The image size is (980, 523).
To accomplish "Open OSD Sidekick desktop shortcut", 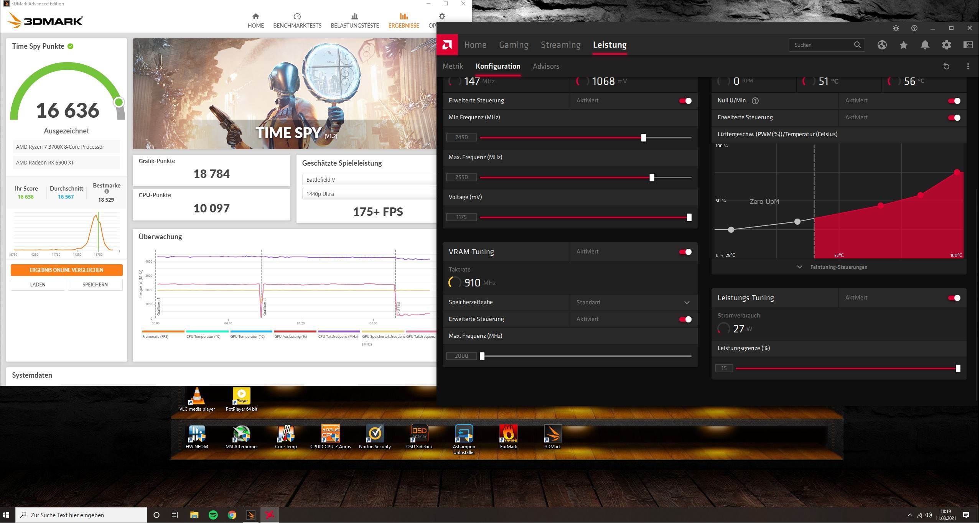I will point(419,437).
